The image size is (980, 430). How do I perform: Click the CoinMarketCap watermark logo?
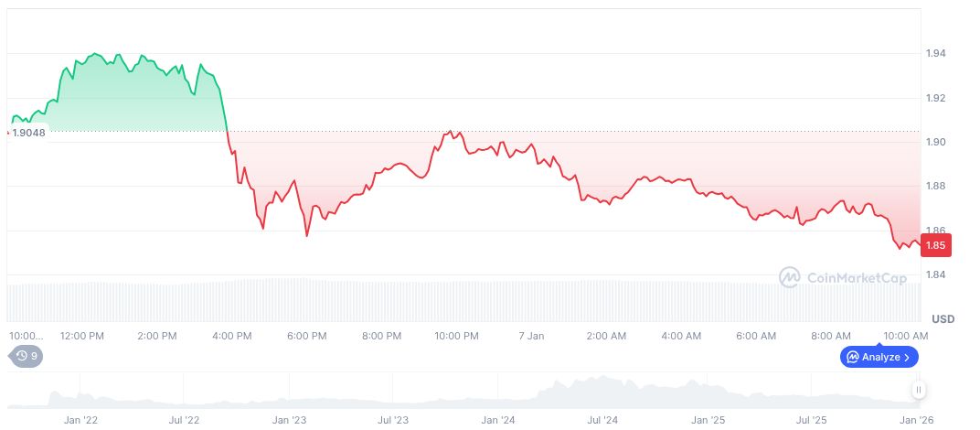coord(789,276)
